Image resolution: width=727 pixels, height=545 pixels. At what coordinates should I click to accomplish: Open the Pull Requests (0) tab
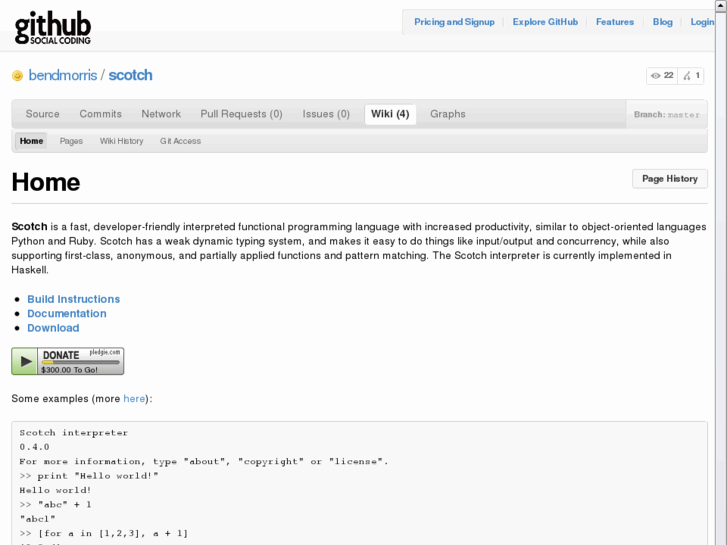pos(241,114)
